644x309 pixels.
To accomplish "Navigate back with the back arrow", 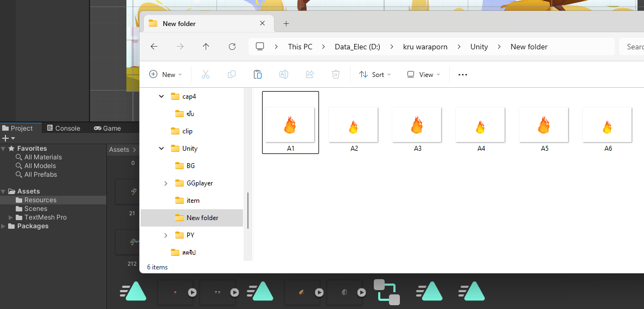I will click(x=154, y=47).
